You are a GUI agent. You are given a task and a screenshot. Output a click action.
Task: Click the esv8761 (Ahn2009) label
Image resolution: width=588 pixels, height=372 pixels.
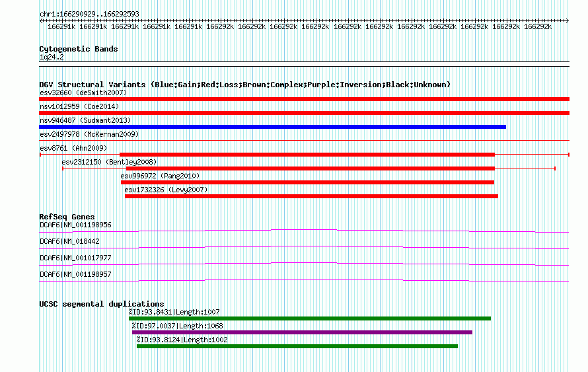tap(73, 148)
